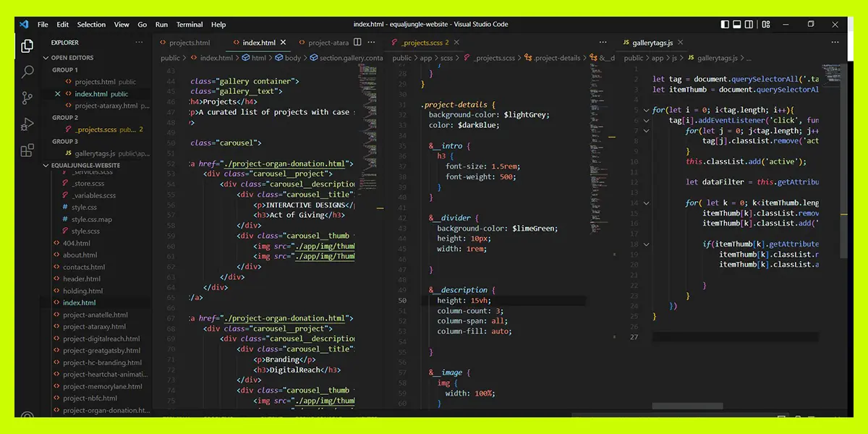The image size is (868, 434).
Task: Fold the addEventListener block at line 6
Action: [x=647, y=121]
